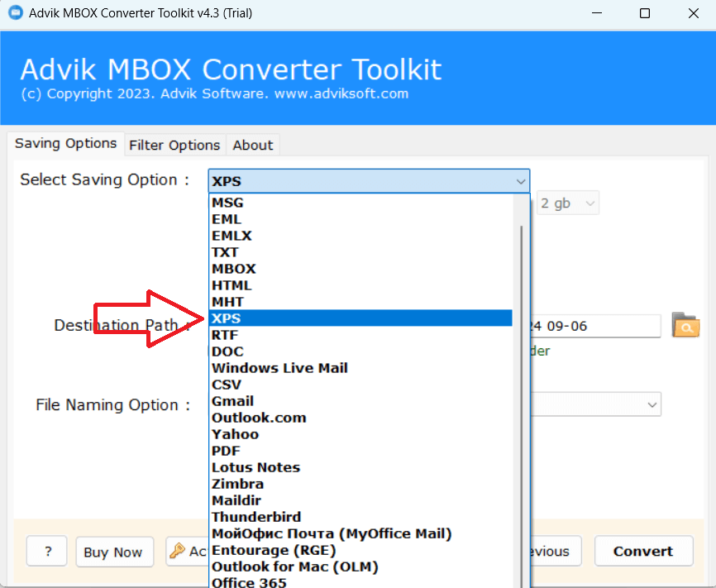
Task: Click the Advik app icon in title bar
Action: pyautogui.click(x=15, y=12)
